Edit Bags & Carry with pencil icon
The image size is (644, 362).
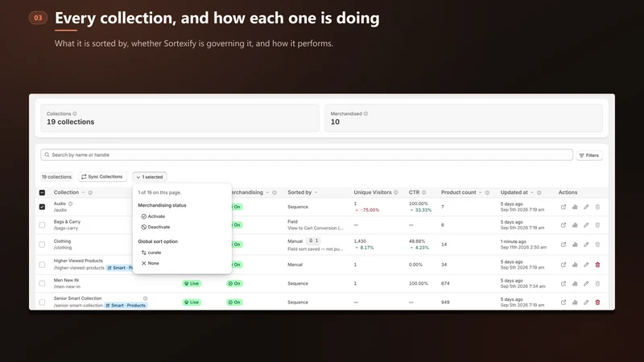[586, 225]
